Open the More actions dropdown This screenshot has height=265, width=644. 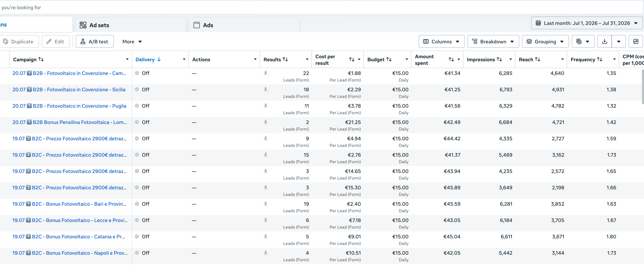132,41
